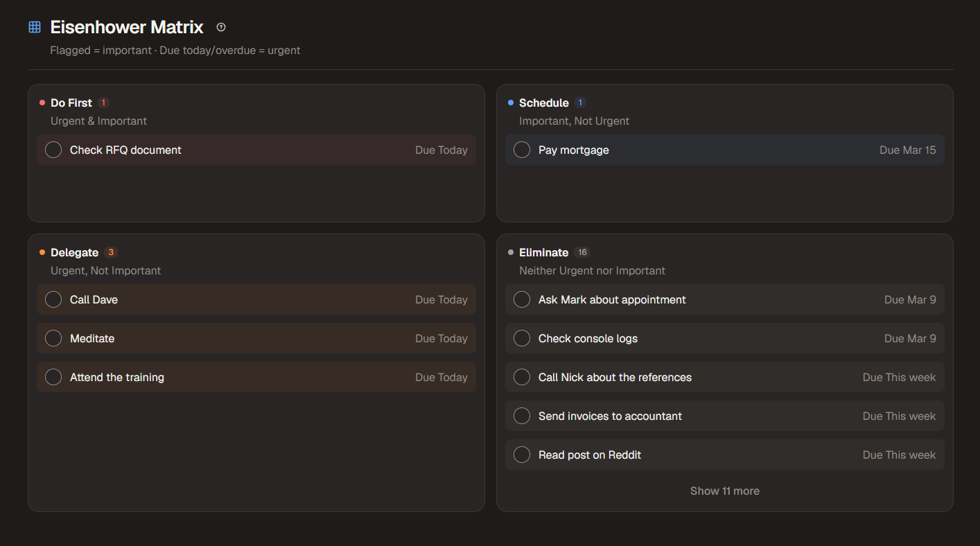Check off the Call Dave task
Image resolution: width=980 pixels, height=546 pixels.
coord(53,299)
